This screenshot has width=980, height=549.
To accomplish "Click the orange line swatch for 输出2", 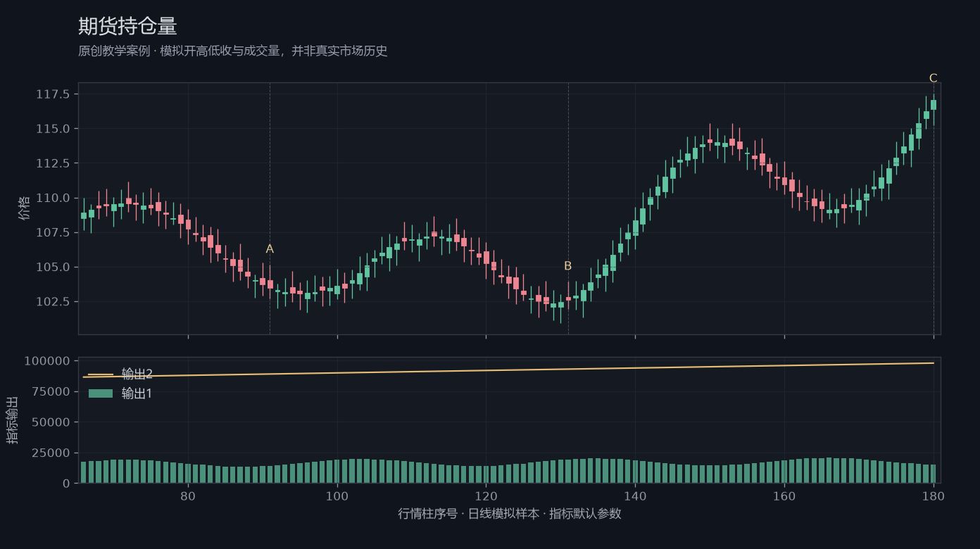I will point(101,374).
